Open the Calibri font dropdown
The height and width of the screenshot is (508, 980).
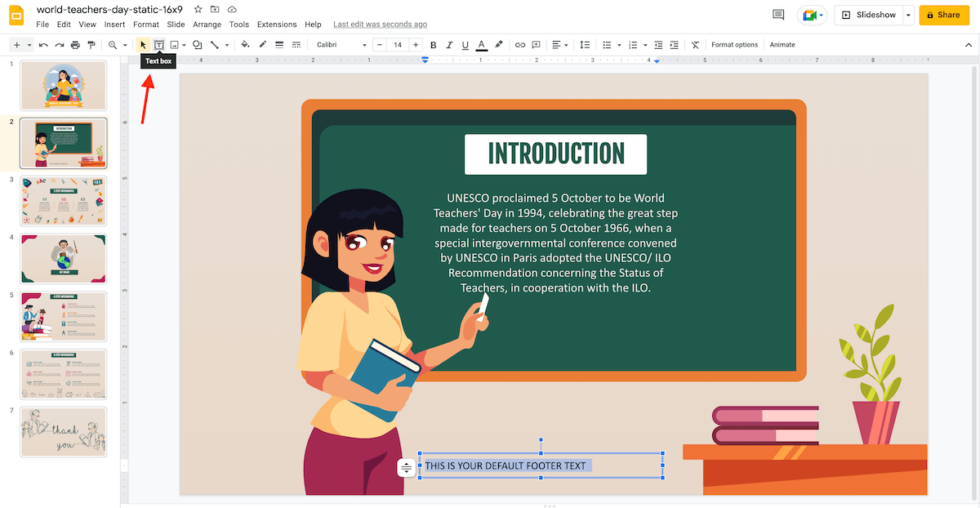[x=341, y=45]
